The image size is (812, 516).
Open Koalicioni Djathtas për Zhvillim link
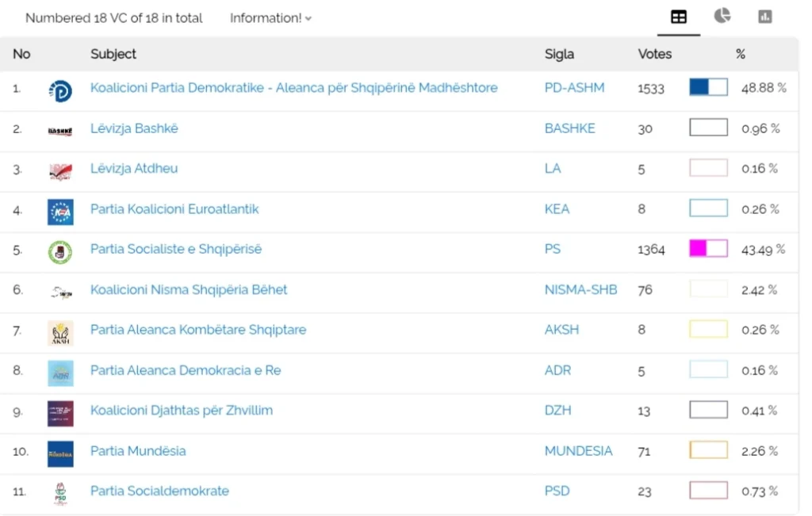(181, 411)
